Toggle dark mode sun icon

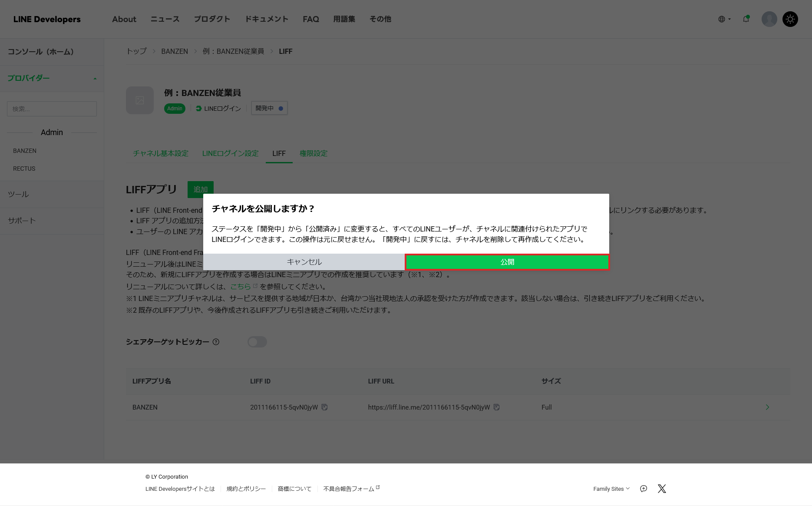pyautogui.click(x=790, y=19)
